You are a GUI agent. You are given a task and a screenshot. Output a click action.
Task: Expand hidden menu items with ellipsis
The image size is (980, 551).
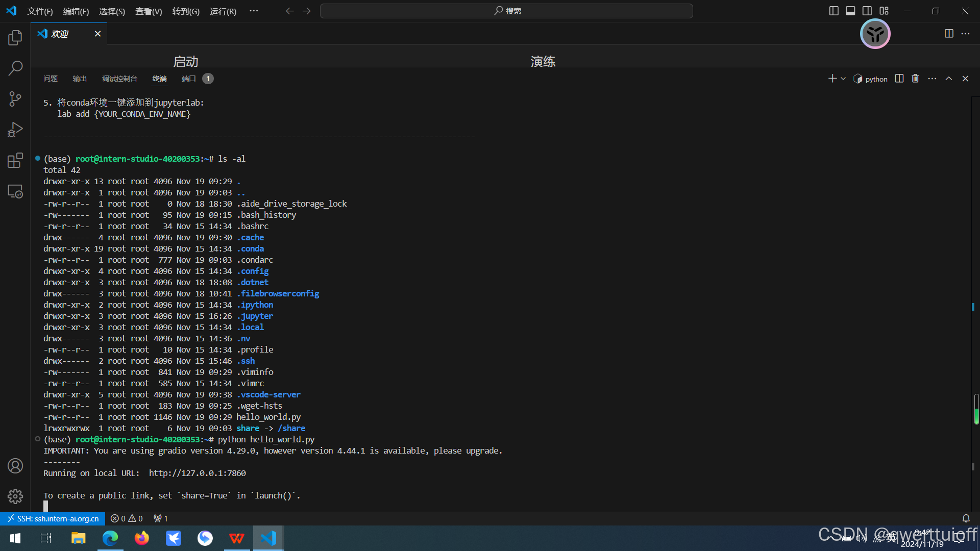[254, 11]
